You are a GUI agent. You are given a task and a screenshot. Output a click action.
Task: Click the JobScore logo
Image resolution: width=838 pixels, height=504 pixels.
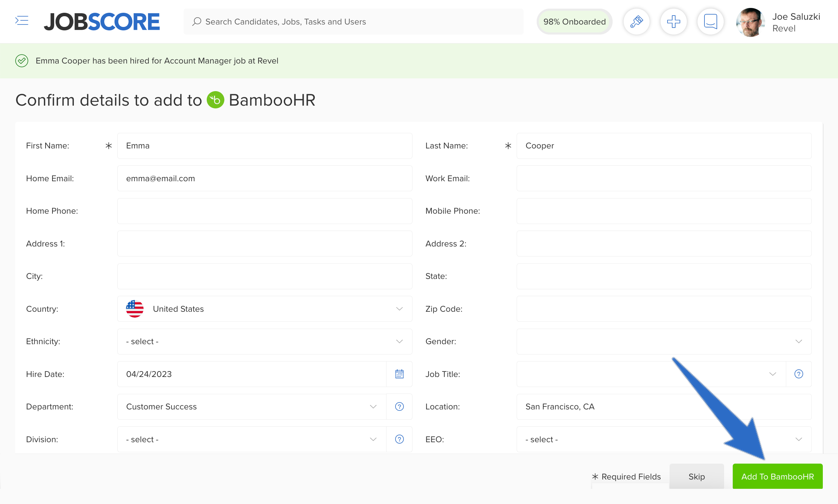tap(102, 22)
